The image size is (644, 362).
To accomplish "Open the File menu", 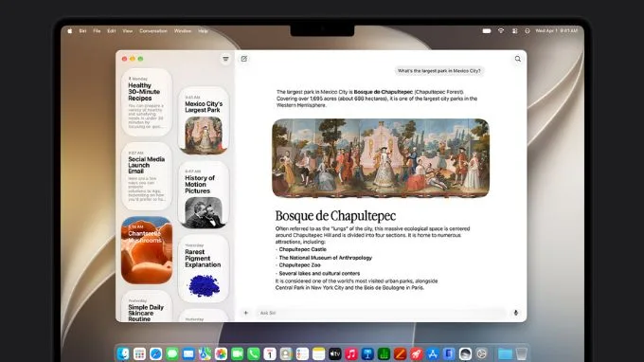I will click(x=97, y=31).
